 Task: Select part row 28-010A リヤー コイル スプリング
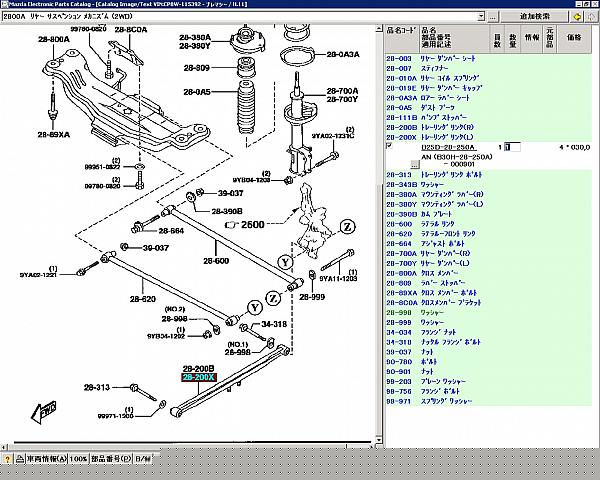[x=488, y=78]
